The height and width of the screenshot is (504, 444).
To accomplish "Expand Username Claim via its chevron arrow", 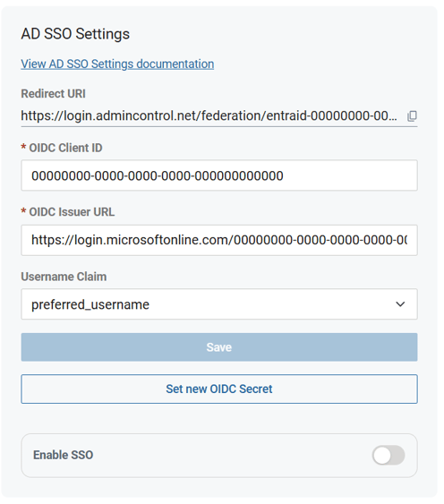I will (x=400, y=304).
